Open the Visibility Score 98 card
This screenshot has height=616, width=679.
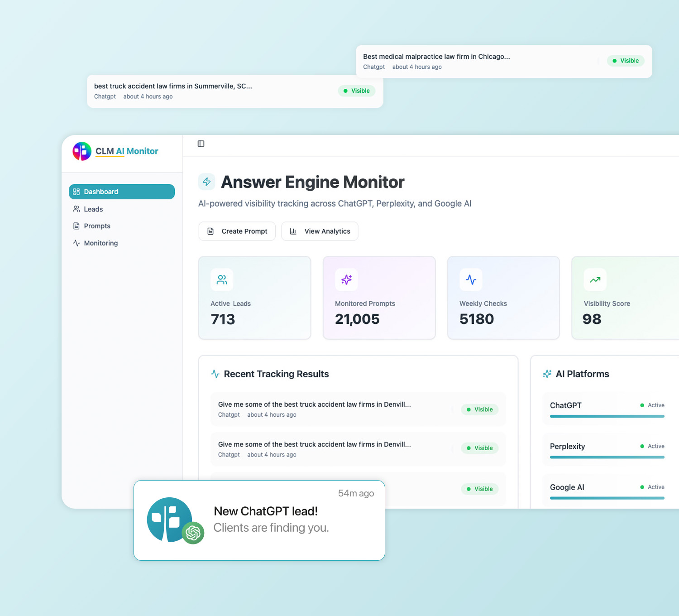[x=625, y=298]
